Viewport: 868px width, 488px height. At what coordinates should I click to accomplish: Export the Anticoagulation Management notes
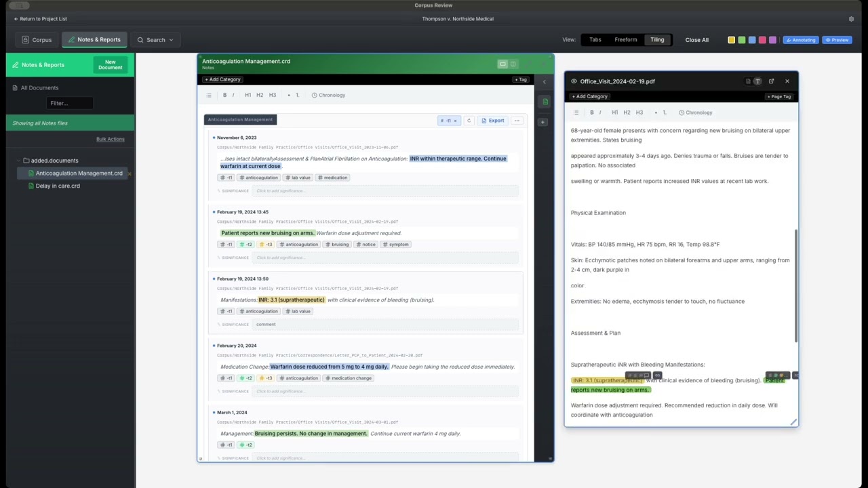tap(493, 121)
